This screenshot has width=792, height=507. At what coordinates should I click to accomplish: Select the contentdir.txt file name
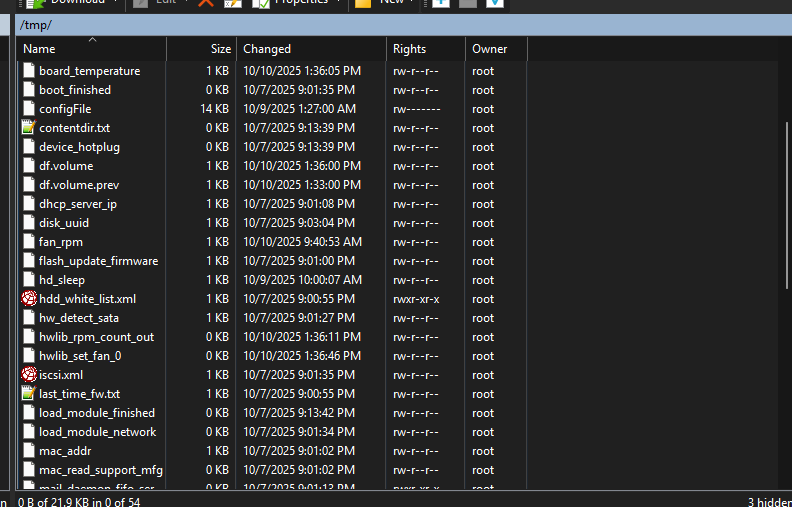(75, 128)
